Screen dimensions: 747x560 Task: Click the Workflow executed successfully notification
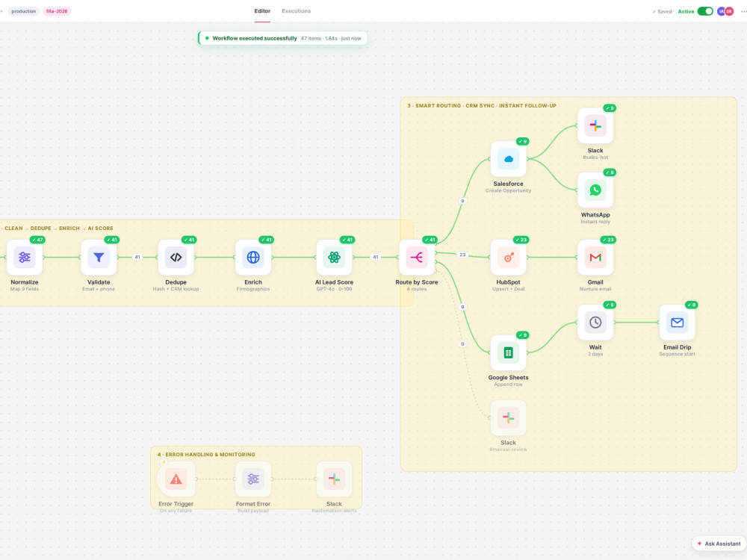(x=283, y=38)
